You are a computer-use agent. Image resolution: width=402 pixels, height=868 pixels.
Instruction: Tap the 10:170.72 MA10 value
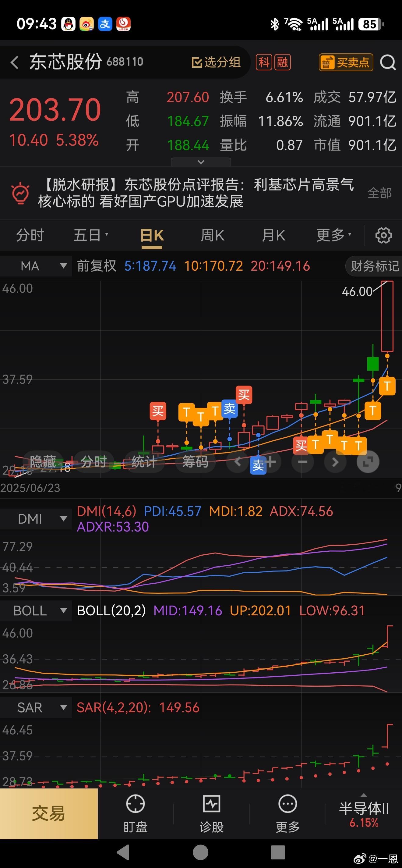pyautogui.click(x=213, y=266)
